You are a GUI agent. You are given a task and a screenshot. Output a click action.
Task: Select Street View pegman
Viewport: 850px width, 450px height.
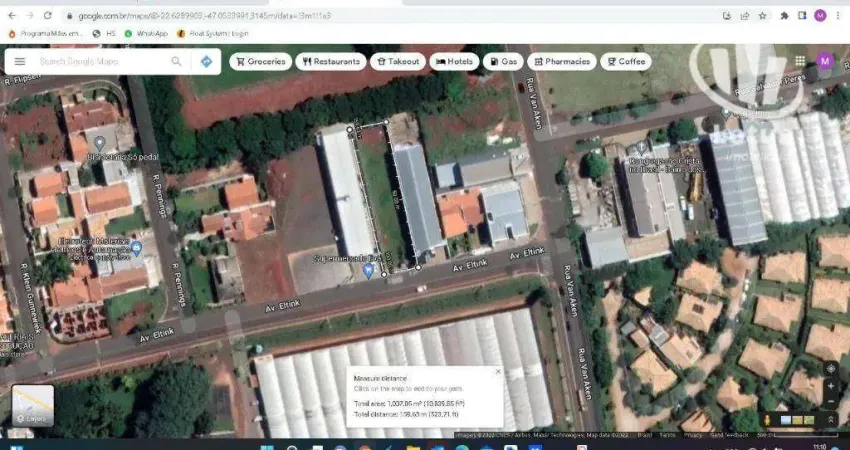click(x=768, y=420)
